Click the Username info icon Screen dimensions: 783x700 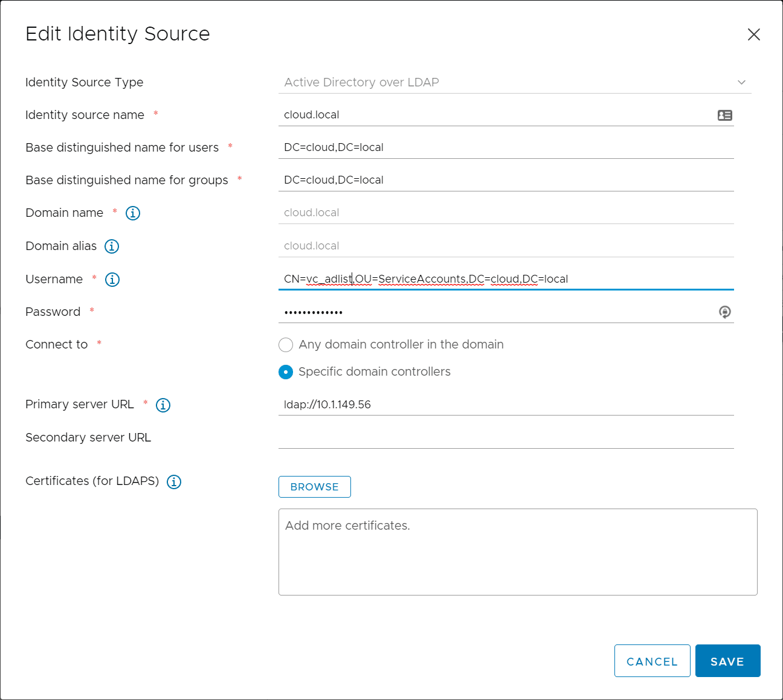(112, 280)
